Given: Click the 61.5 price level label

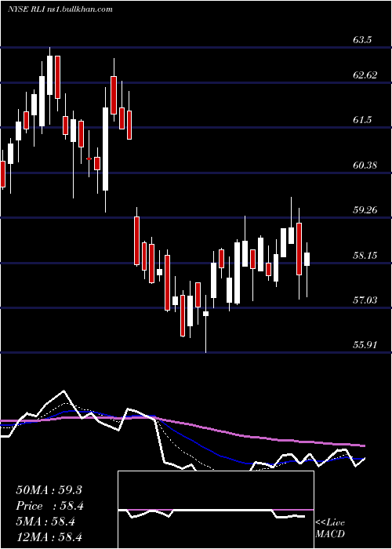Looking at the screenshot, I should pyautogui.click(x=362, y=120).
